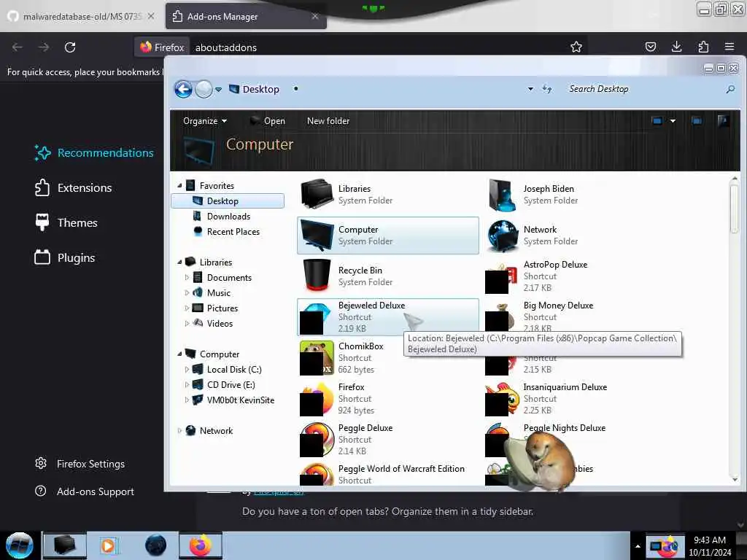Show hidden tray icons arrow
This screenshot has height=560, width=747.
[638, 546]
